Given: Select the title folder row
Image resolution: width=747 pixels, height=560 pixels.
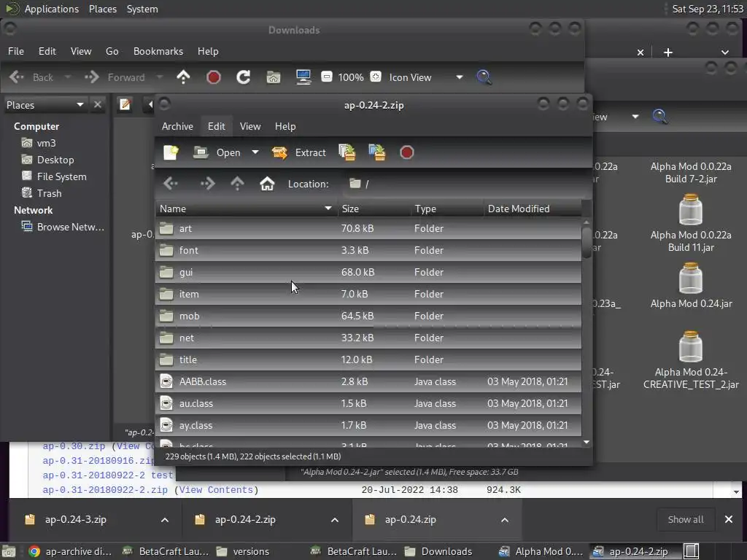Looking at the screenshot, I should 368,360.
